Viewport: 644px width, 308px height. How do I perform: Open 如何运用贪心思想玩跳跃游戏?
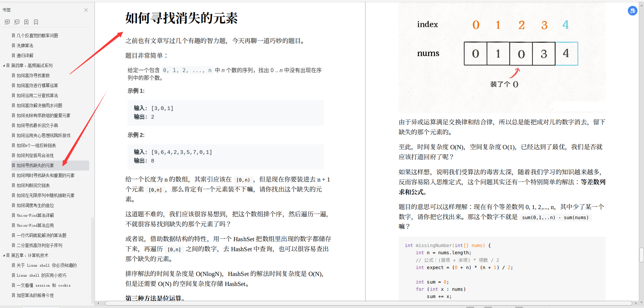[x=43, y=135]
